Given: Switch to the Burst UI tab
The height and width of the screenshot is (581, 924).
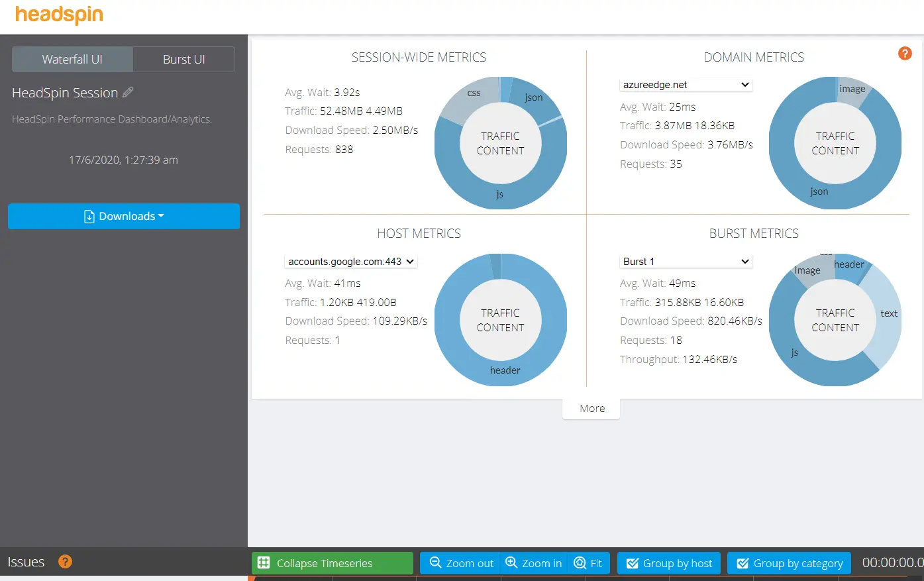Looking at the screenshot, I should pyautogui.click(x=183, y=59).
